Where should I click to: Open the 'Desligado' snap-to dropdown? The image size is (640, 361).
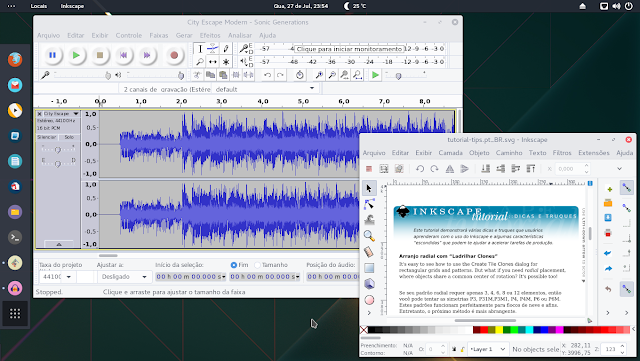(x=124, y=277)
